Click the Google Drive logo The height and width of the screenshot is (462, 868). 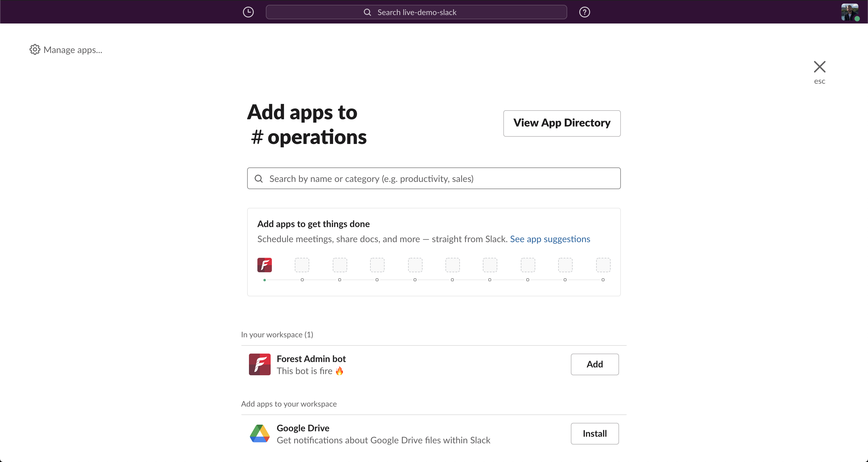[x=259, y=433]
